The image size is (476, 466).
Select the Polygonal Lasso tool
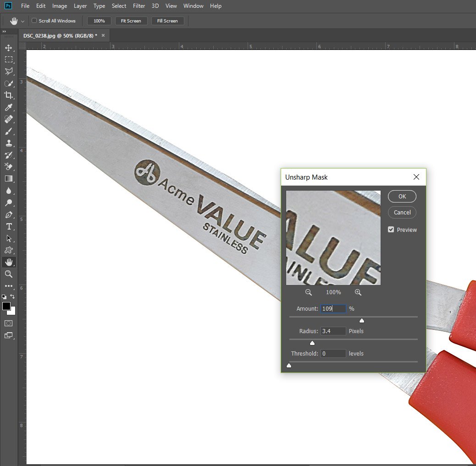[9, 71]
